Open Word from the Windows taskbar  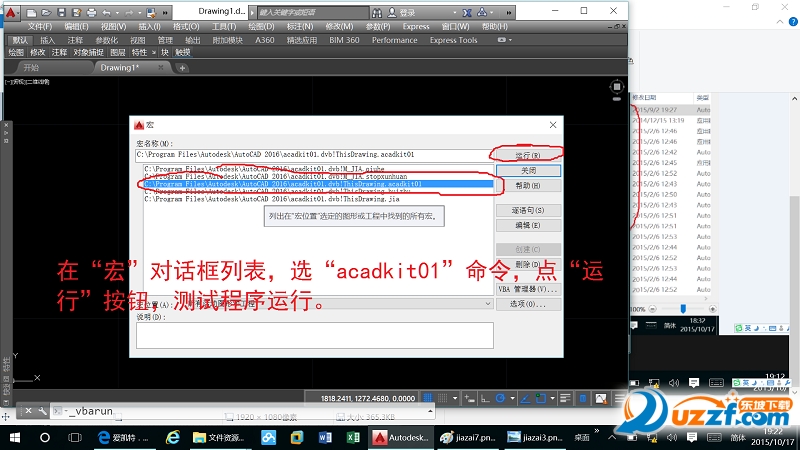pos(325,437)
